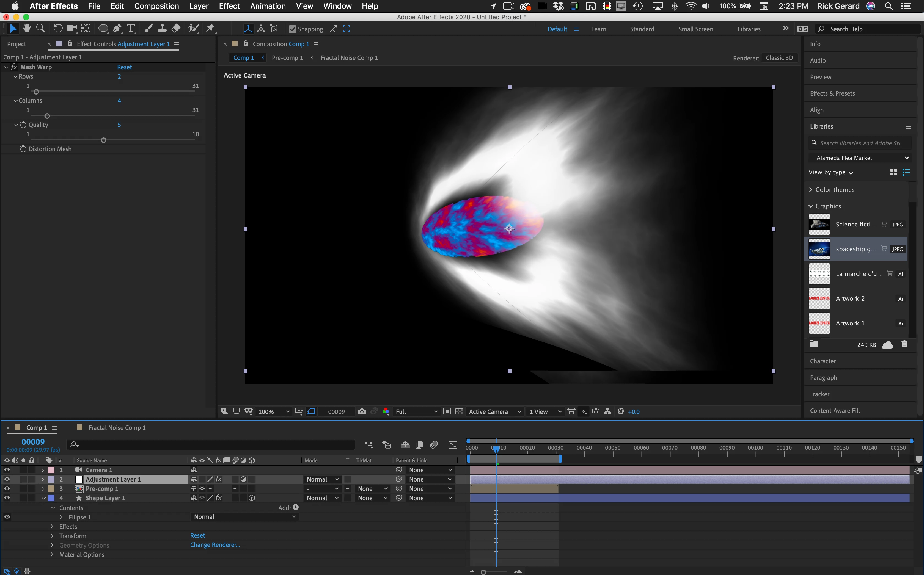
Task: Toggle the Snapping checkbox
Action: point(292,29)
